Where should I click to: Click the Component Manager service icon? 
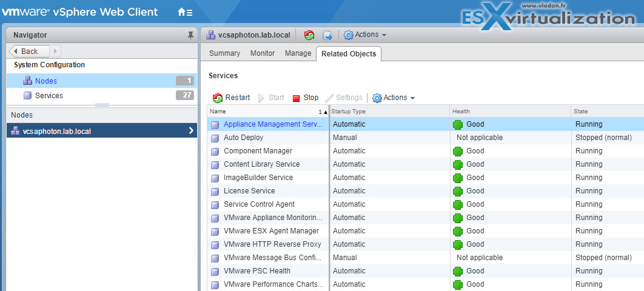[x=215, y=152]
